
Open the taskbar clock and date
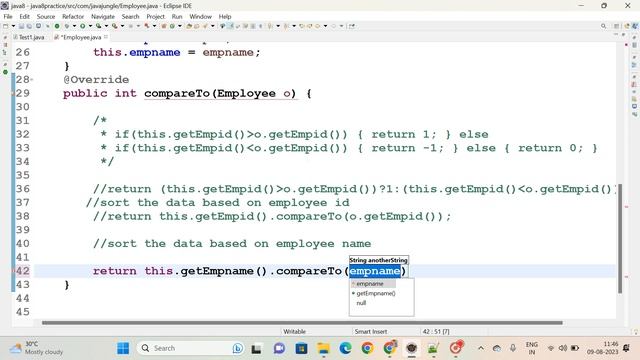click(602, 348)
